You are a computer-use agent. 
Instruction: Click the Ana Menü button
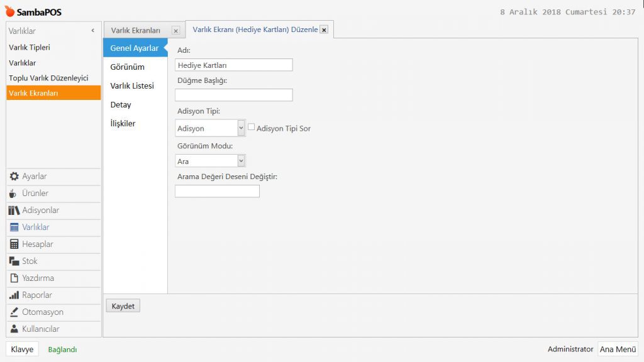coord(618,349)
